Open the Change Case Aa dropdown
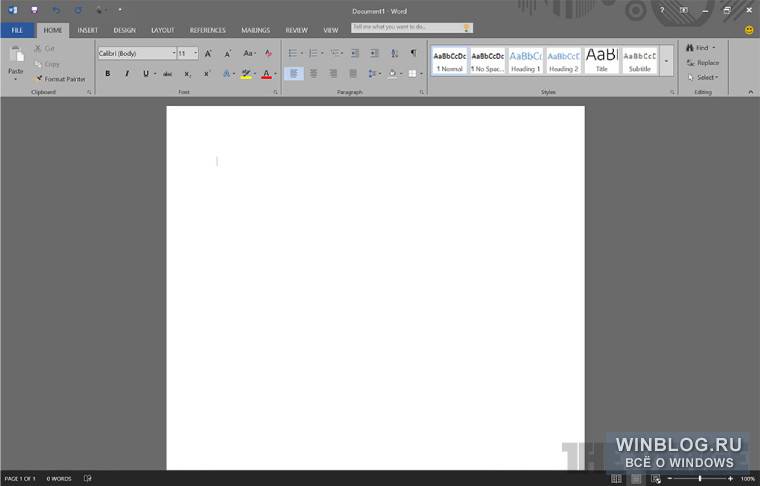 249,53
